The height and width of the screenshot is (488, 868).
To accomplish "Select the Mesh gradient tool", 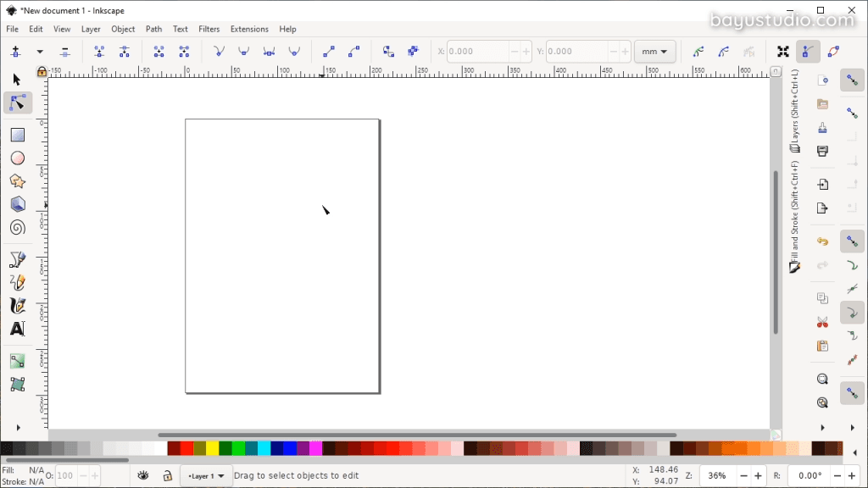I will tap(18, 385).
